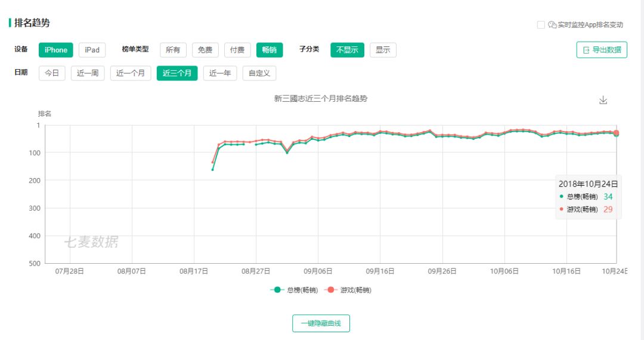The height and width of the screenshot is (340, 644).
Task: Click the 09月16日 x-axis label
Action: click(380, 271)
